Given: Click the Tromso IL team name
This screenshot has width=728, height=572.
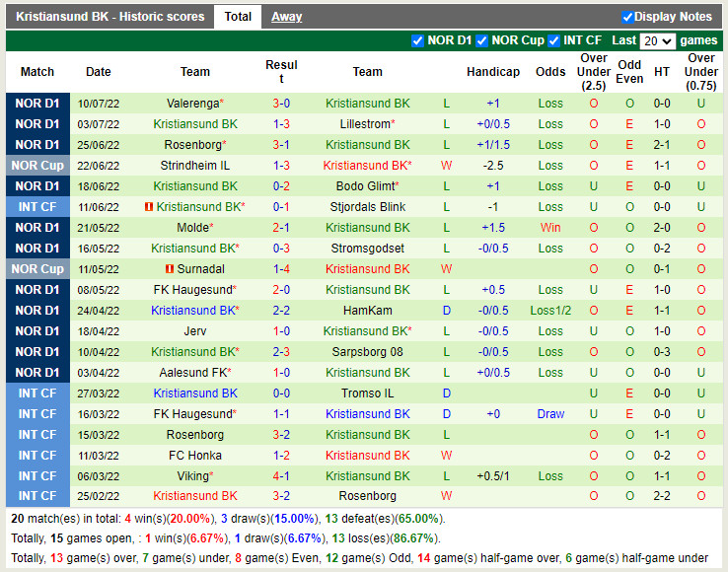Looking at the screenshot, I should pos(368,393).
